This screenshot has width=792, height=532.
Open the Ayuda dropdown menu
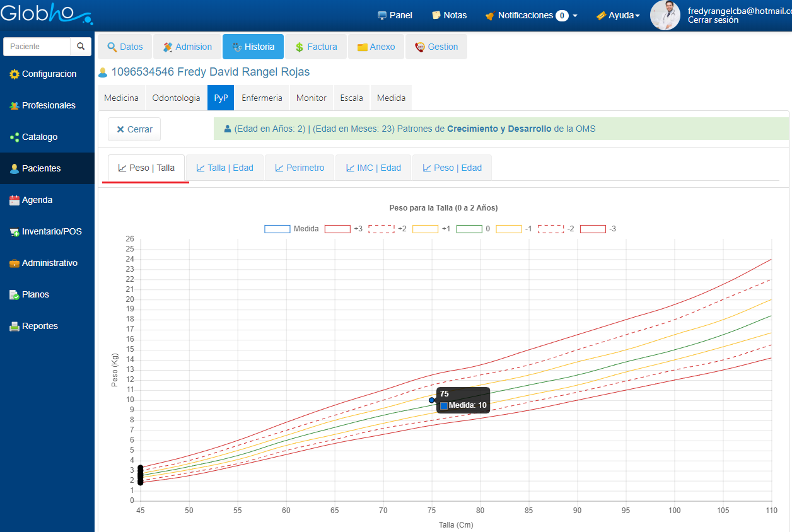click(x=618, y=15)
